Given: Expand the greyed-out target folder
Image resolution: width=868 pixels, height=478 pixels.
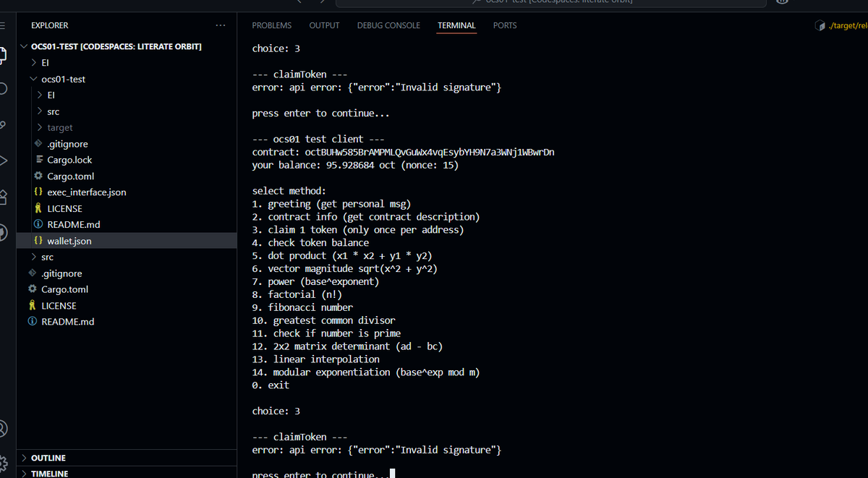Looking at the screenshot, I should [x=39, y=128].
